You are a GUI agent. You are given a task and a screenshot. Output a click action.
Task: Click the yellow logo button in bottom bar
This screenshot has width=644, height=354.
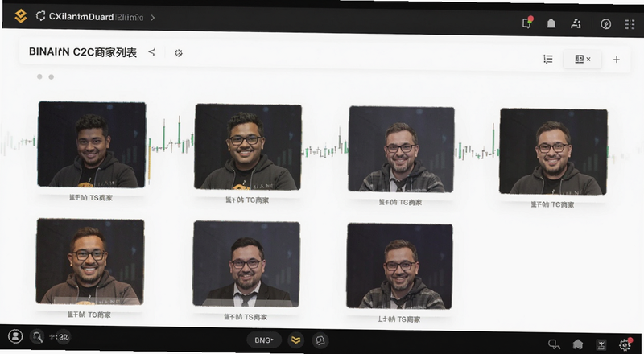click(295, 340)
